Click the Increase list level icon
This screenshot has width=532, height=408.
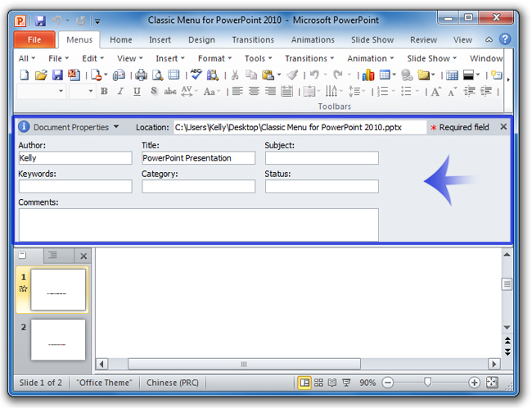486,91
